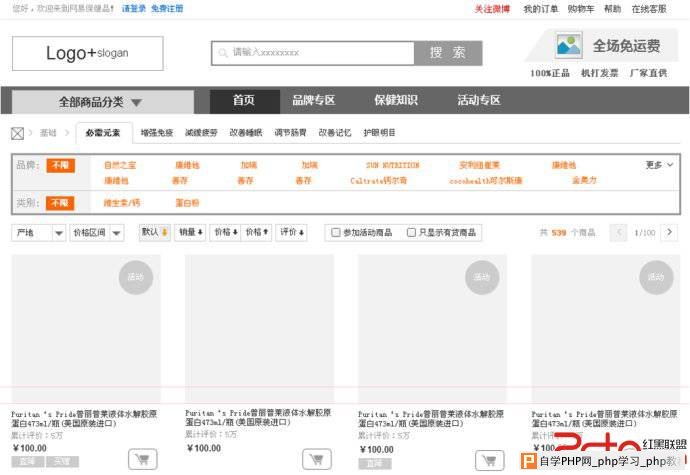Expand 更多 brands list
Image resolution: width=690 pixels, height=475 pixels.
point(659,165)
